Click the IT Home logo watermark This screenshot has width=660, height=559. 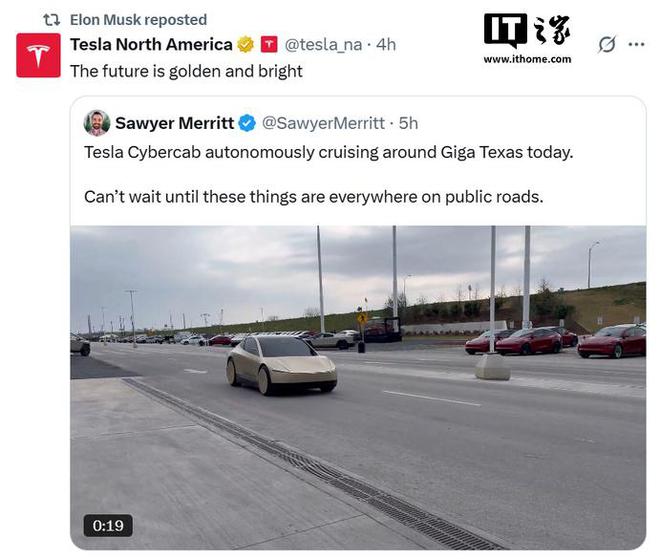[526, 31]
